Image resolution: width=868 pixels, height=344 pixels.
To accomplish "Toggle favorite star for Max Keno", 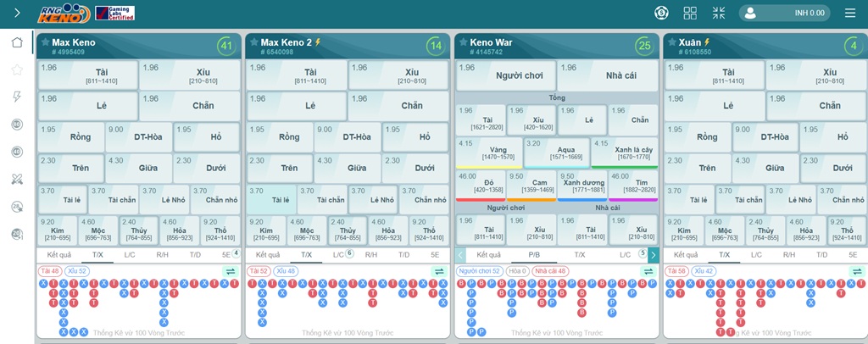I will 44,42.
